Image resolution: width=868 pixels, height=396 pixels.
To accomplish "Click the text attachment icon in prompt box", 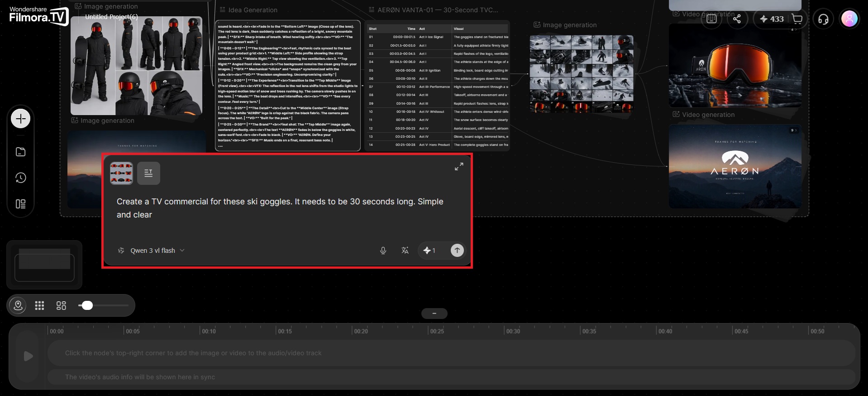I will point(148,173).
